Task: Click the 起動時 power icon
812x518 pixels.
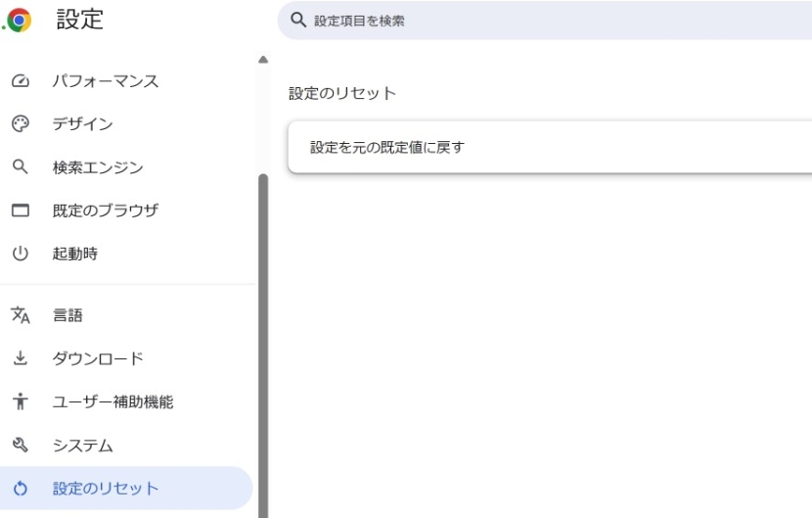Action: pyautogui.click(x=19, y=254)
